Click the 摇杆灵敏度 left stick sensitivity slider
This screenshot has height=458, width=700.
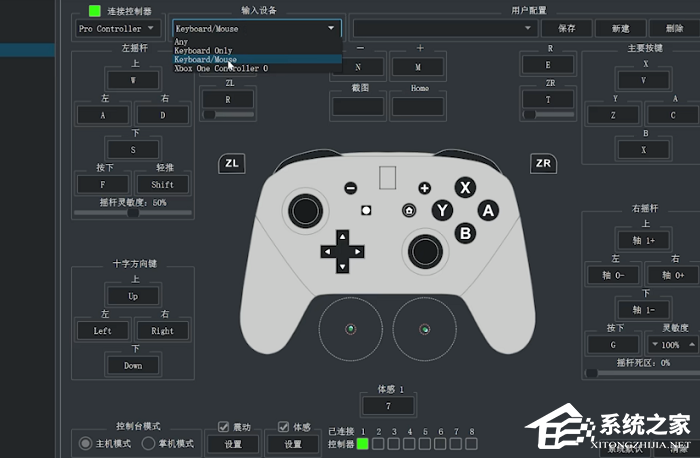tap(133, 212)
